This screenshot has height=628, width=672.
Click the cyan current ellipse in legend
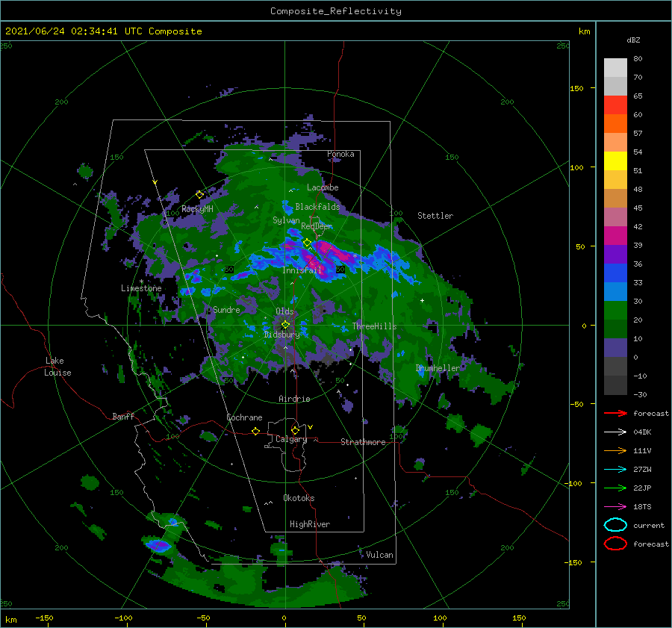tap(615, 525)
